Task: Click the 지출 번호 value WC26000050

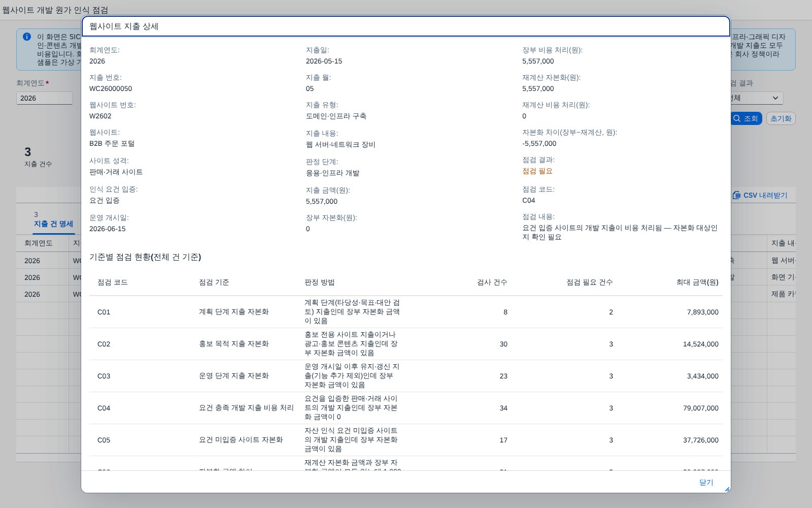Action: (111, 88)
